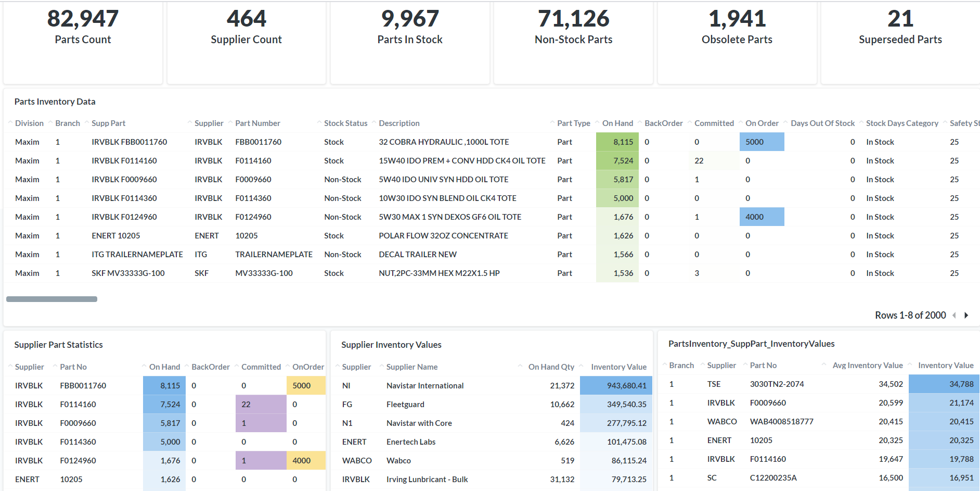Click On Hand header in Parts Inventory Data
Image resolution: width=980 pixels, height=491 pixels.
617,123
